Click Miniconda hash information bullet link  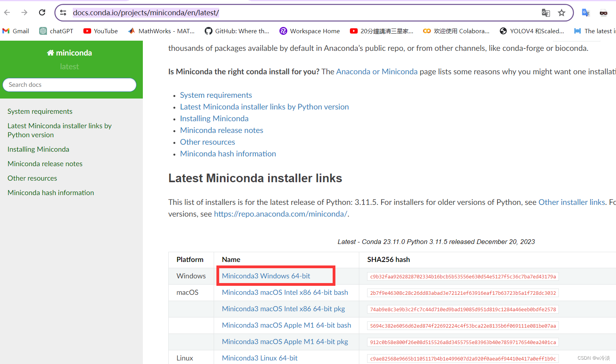pos(228,154)
